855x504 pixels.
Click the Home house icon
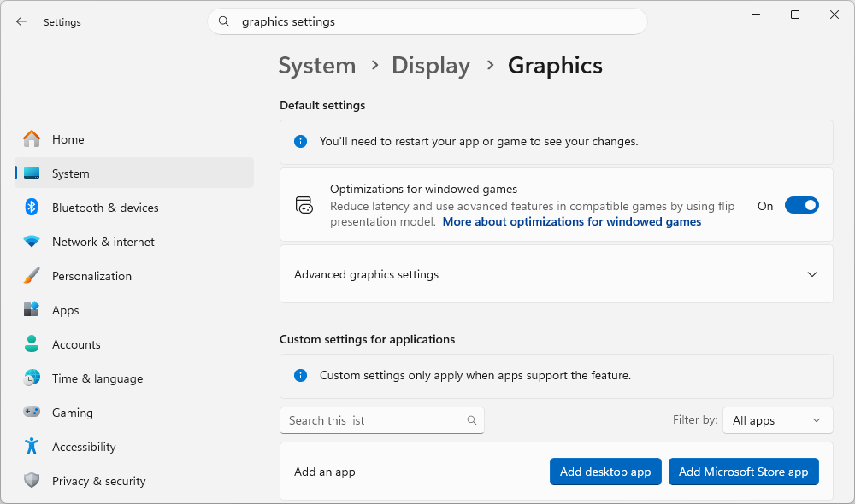32,139
